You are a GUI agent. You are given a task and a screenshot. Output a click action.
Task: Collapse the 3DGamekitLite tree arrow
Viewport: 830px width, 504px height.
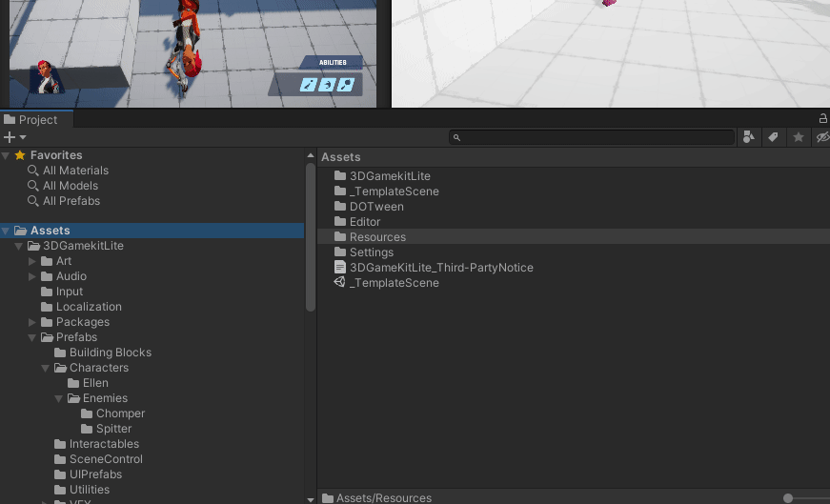(x=18, y=246)
